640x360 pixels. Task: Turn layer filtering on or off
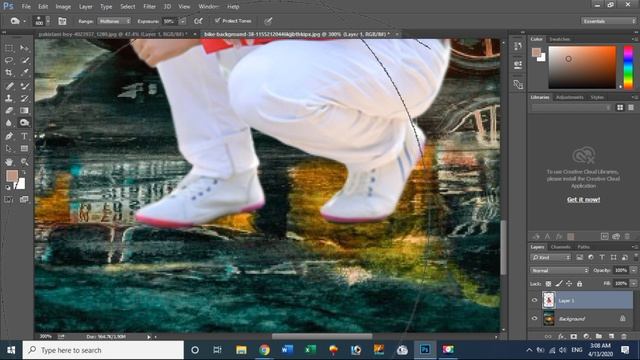click(636, 257)
